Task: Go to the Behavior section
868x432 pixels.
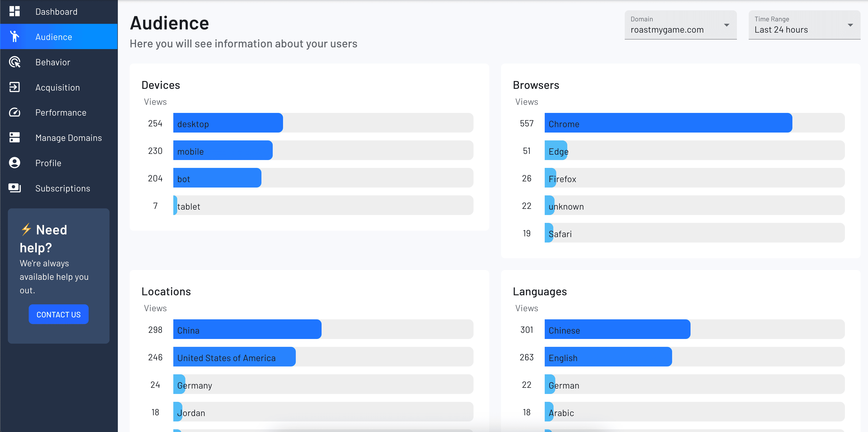Action: tap(59, 62)
